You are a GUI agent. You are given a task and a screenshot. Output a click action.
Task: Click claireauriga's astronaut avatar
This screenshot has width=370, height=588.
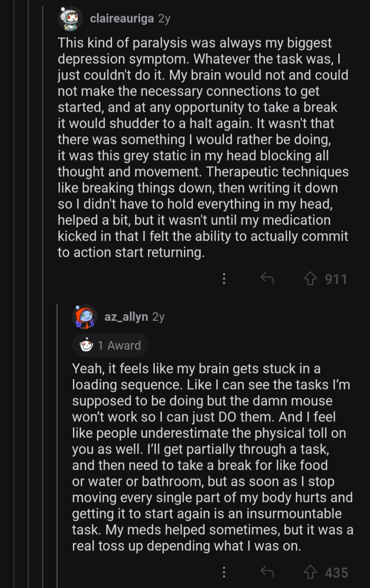click(x=69, y=18)
